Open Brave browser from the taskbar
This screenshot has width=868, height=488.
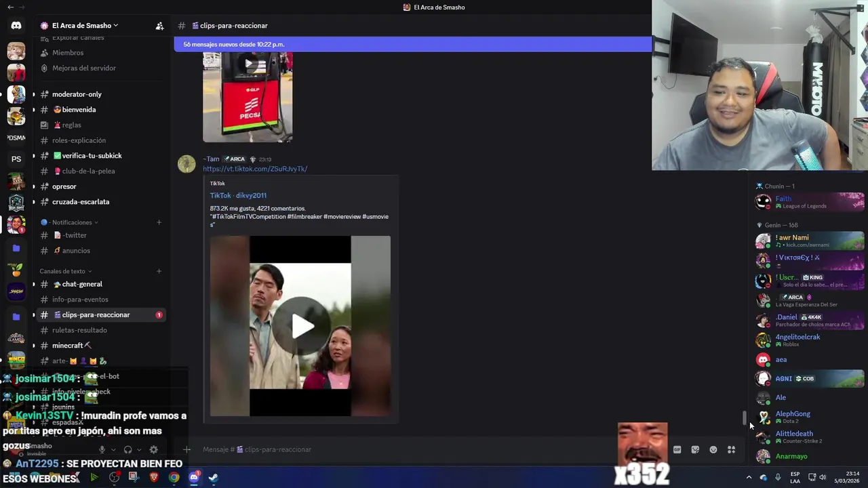click(x=154, y=477)
